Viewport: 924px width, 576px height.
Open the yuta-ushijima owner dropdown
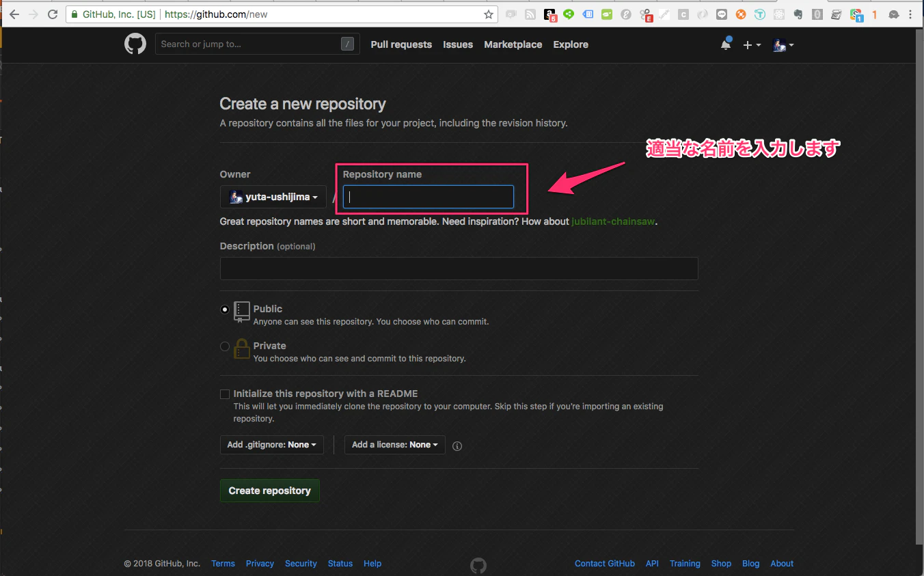pyautogui.click(x=273, y=197)
